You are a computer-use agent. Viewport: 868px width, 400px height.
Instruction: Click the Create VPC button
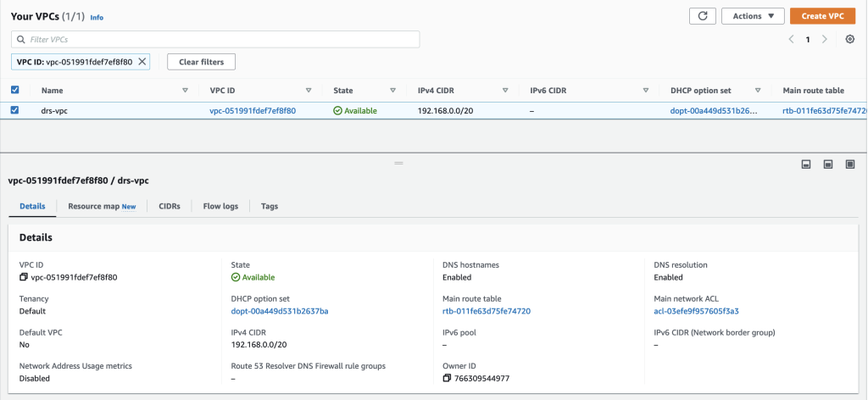[822, 16]
